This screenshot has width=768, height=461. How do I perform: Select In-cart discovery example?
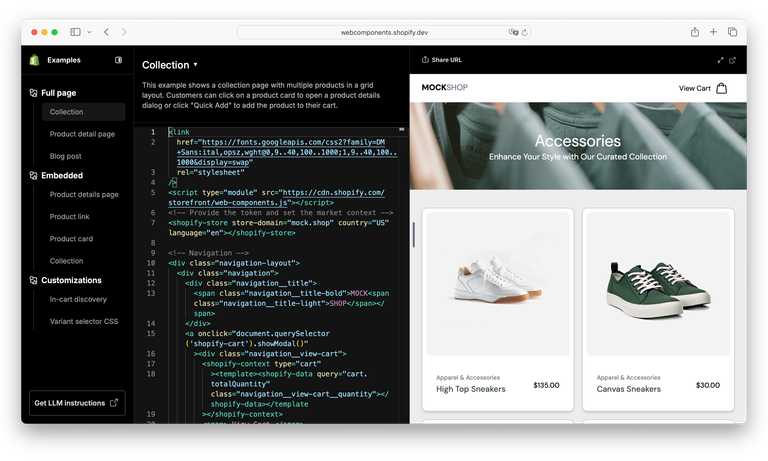(x=78, y=299)
